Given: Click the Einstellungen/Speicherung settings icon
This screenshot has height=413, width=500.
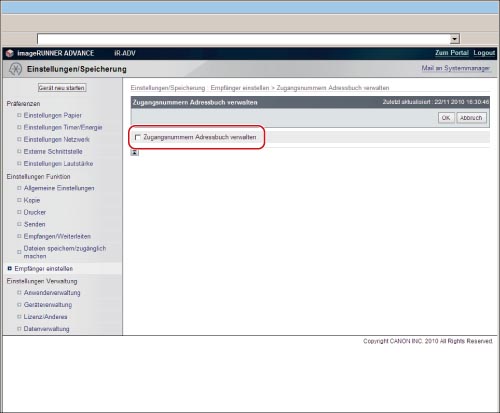Looking at the screenshot, I should tap(15, 69).
